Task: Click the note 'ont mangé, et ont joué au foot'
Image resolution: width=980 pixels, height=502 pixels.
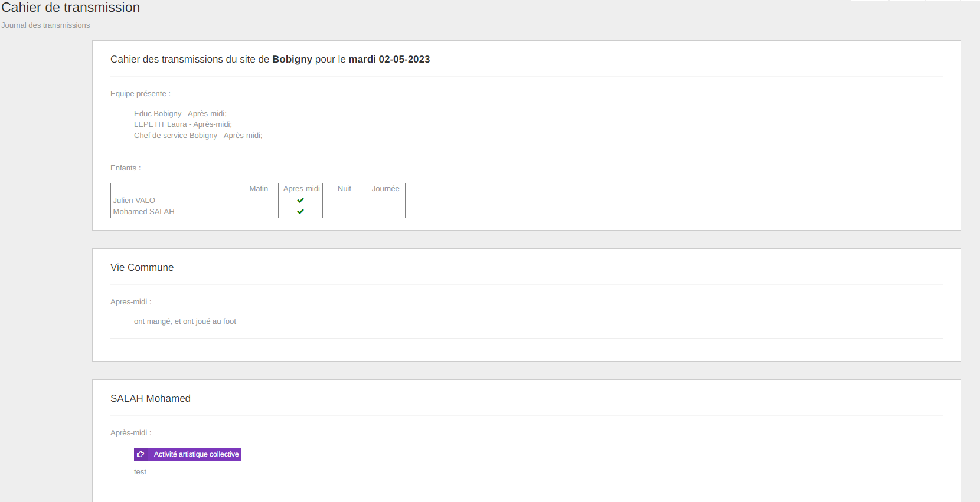Action: (185, 321)
